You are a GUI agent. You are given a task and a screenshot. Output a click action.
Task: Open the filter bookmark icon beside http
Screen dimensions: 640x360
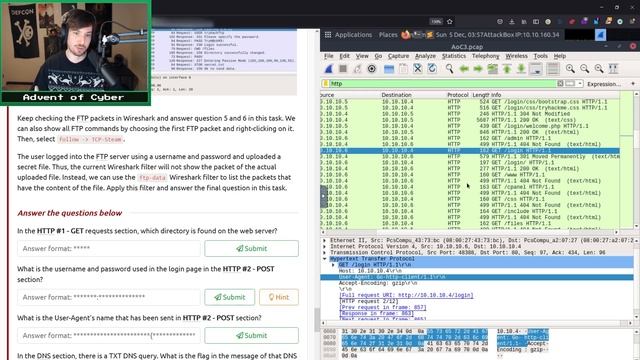tap(325, 84)
